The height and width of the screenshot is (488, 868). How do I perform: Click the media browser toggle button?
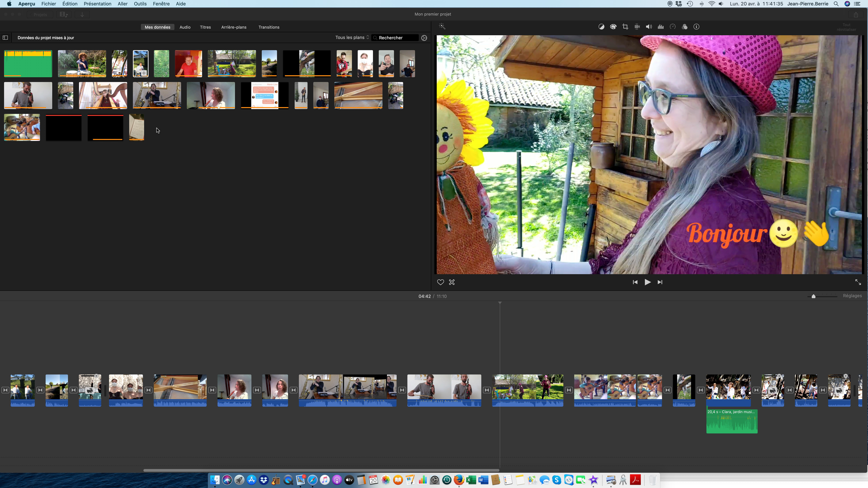coord(63,14)
